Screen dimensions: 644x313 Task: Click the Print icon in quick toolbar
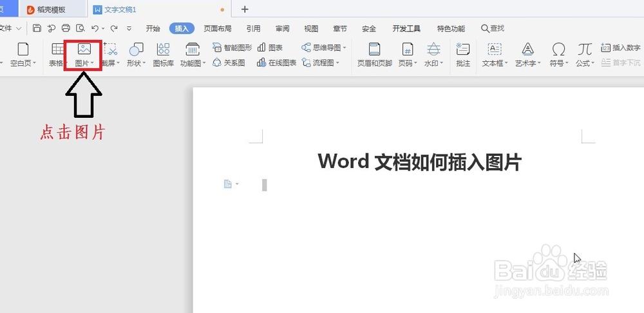pyautogui.click(x=66, y=28)
